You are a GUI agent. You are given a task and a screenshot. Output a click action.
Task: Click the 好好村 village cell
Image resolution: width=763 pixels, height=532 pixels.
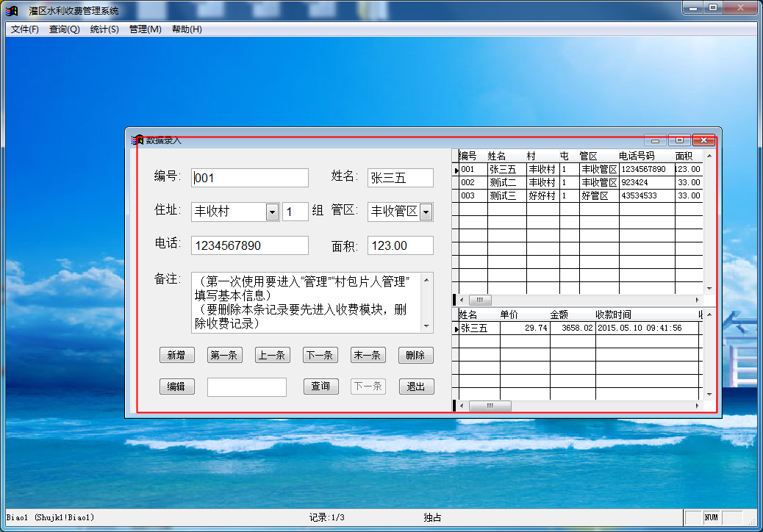click(543, 195)
